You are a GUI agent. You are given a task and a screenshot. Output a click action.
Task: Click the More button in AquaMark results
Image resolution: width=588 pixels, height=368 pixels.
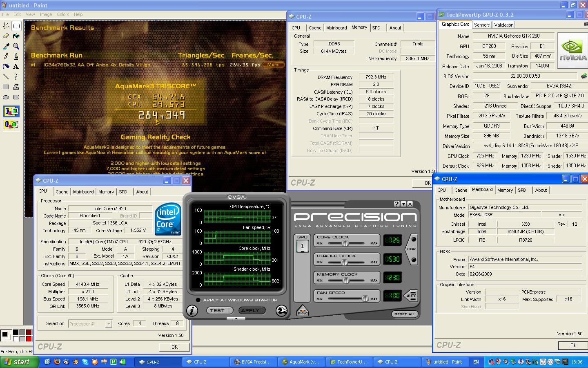[x=273, y=65]
